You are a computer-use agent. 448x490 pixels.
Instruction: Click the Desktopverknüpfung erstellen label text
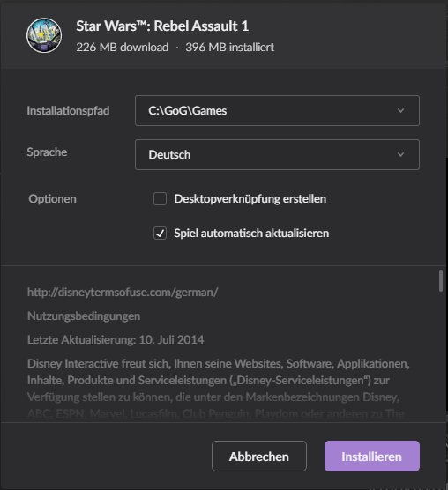[250, 199]
